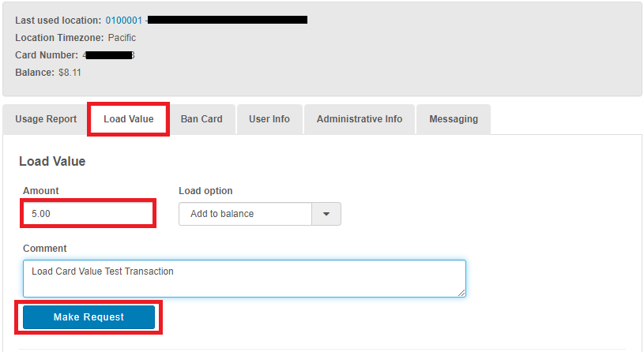Click the Load option label
The height and width of the screenshot is (352, 644).
[x=205, y=191]
